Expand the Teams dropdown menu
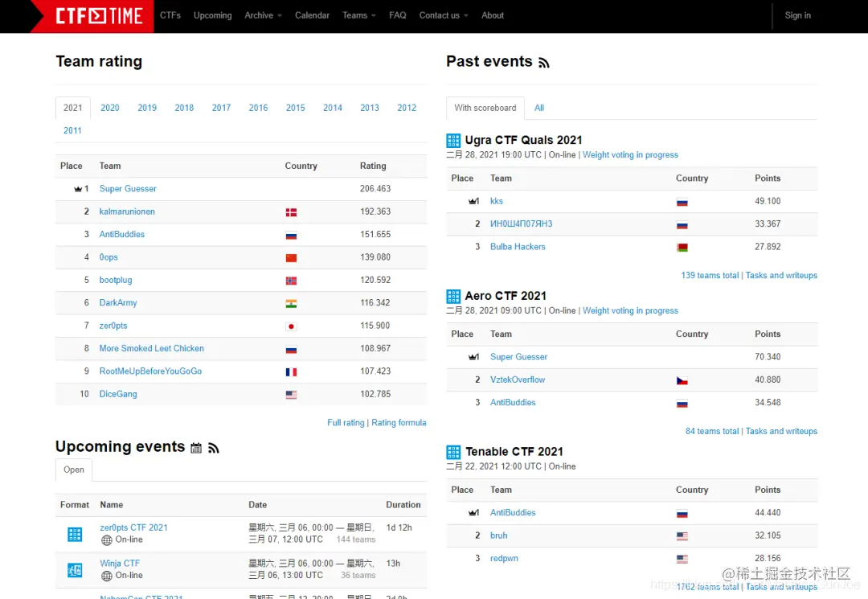This screenshot has height=599, width=868. [x=358, y=15]
